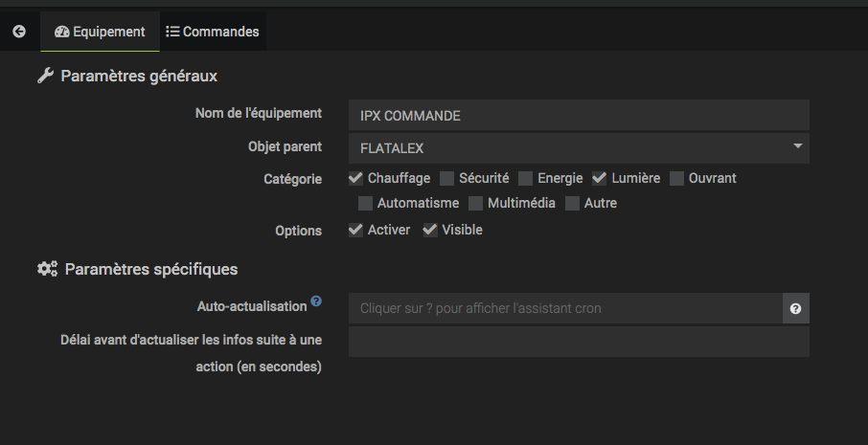Screen dimensions: 868x445
Task: Tick the Ouvrant checkbox
Action: 676,178
